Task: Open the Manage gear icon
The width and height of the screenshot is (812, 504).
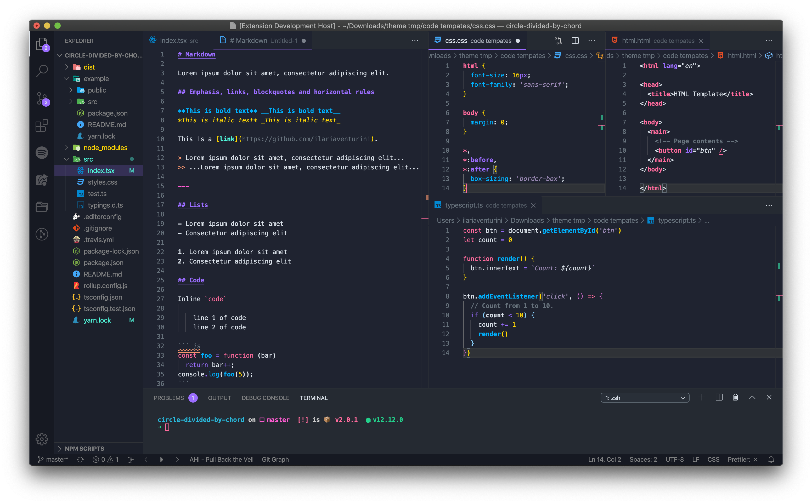Action: coord(42,439)
